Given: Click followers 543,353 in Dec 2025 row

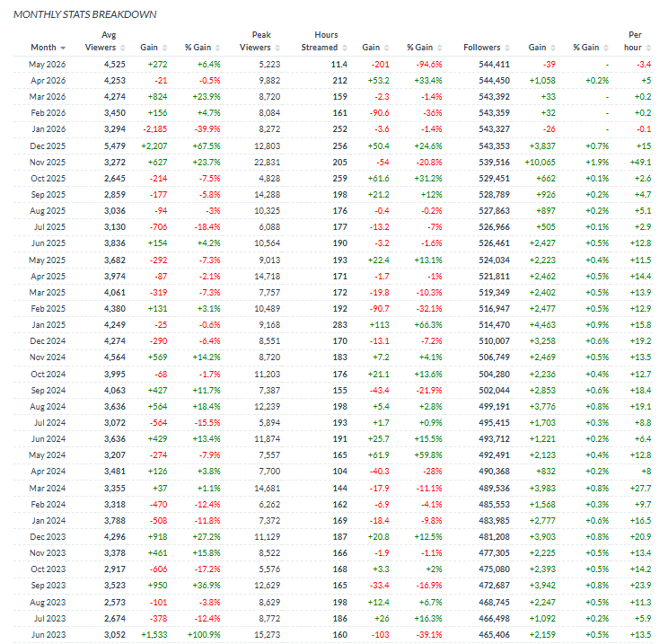Looking at the screenshot, I should (x=494, y=146).
